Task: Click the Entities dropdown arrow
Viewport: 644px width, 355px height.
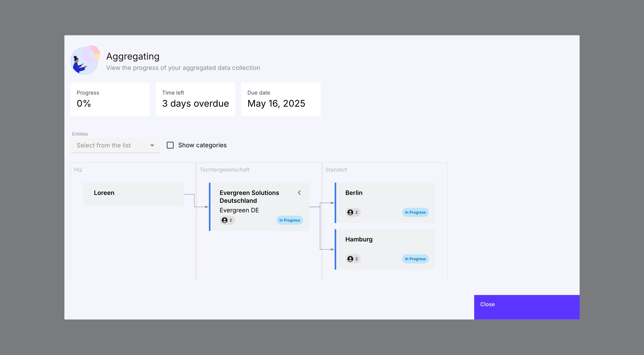Action: [x=152, y=145]
